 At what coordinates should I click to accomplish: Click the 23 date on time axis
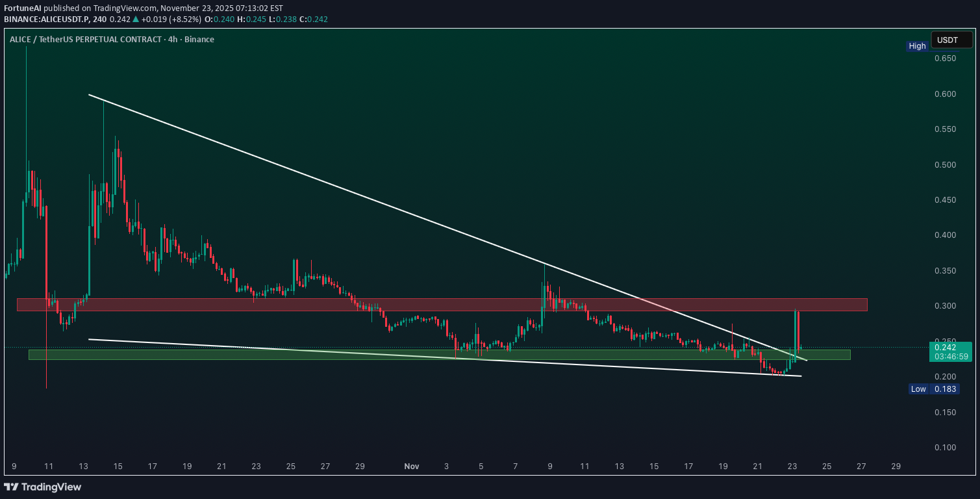click(792, 466)
